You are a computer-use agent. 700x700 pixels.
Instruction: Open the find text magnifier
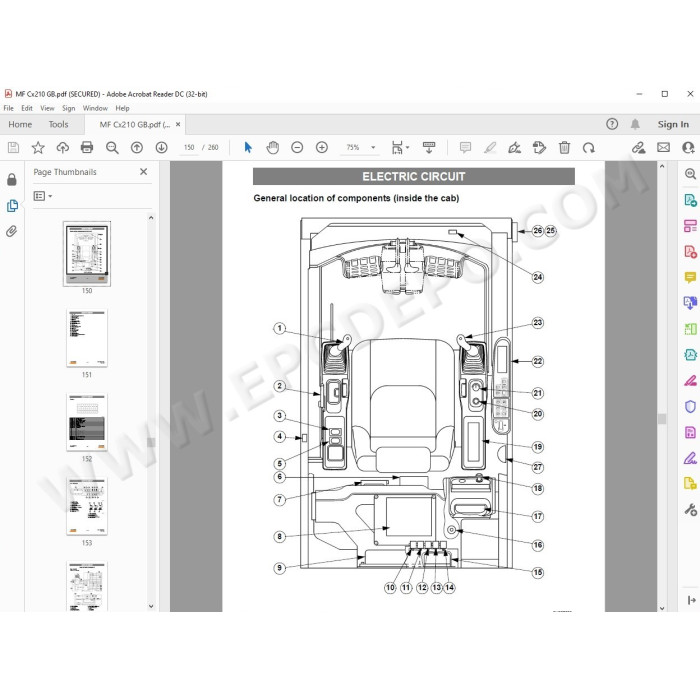(112, 148)
